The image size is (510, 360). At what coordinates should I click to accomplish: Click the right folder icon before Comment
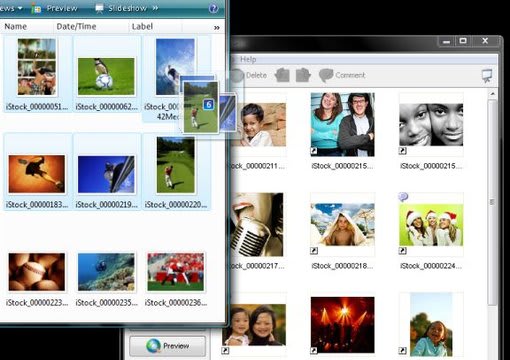(x=303, y=75)
